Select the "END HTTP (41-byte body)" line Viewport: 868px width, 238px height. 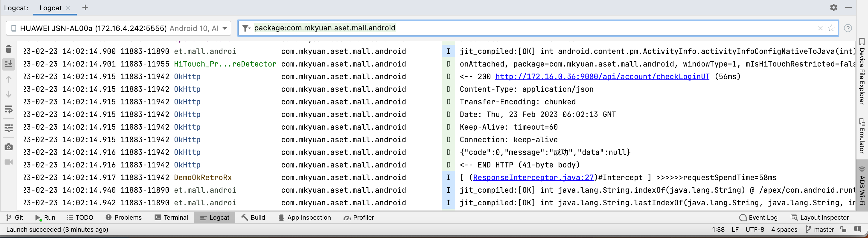click(x=520, y=165)
